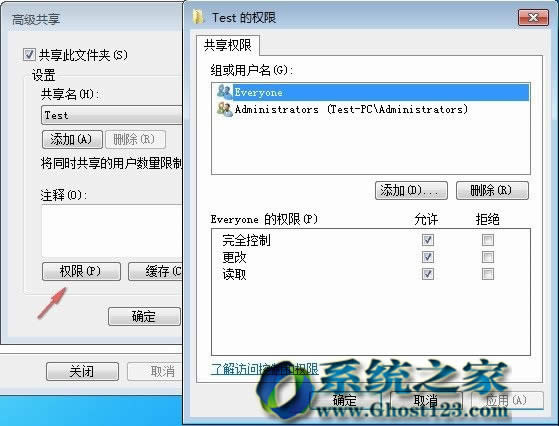Screen dimensions: 559x426
Task: Toggle Allow for Read (读取)
Action: click(x=427, y=274)
